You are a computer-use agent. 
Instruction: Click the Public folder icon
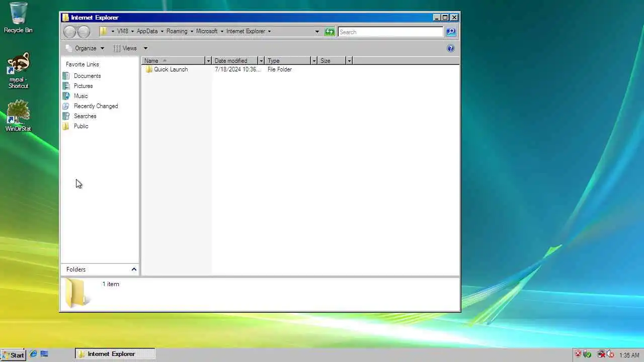(66, 126)
